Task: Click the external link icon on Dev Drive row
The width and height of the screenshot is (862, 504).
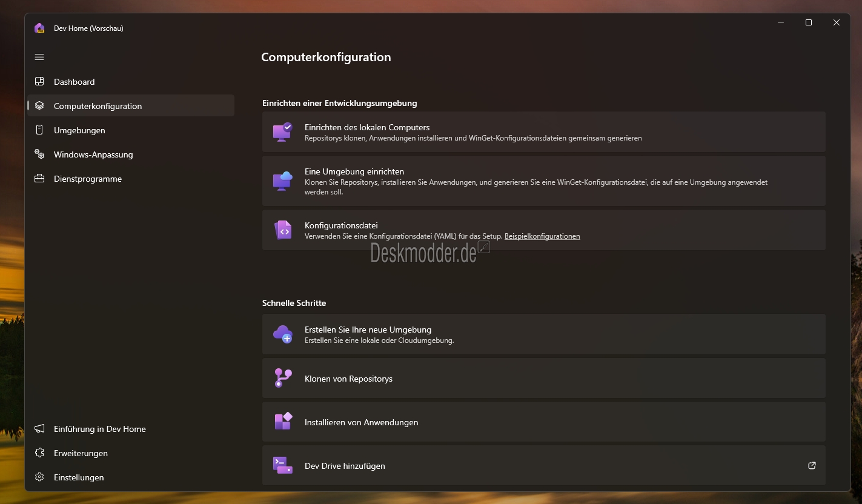Action: click(812, 465)
